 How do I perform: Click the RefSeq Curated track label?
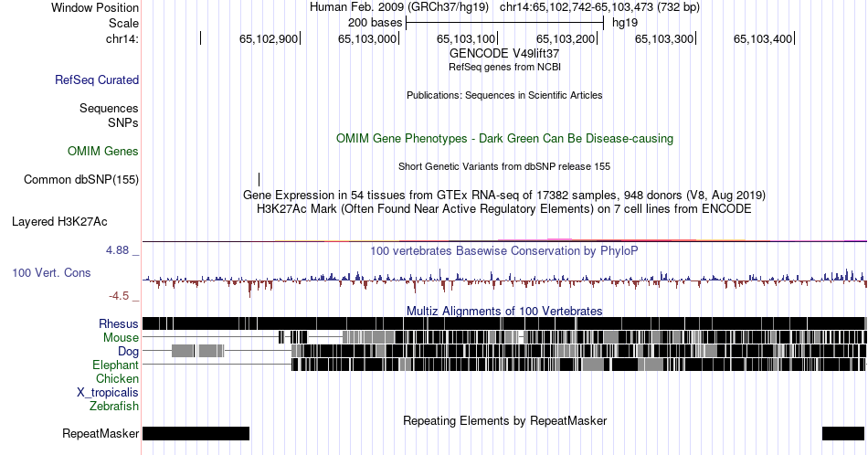coord(97,79)
